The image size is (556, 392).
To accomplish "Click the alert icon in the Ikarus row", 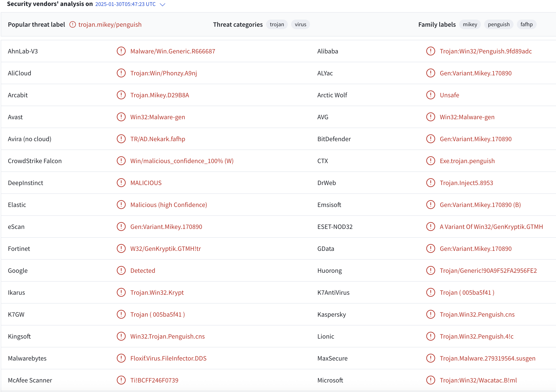I will coord(121,292).
